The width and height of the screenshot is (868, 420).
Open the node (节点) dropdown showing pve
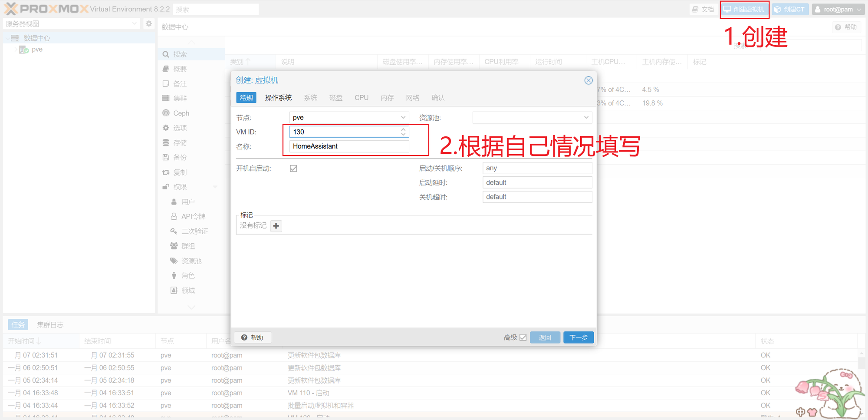click(x=403, y=117)
